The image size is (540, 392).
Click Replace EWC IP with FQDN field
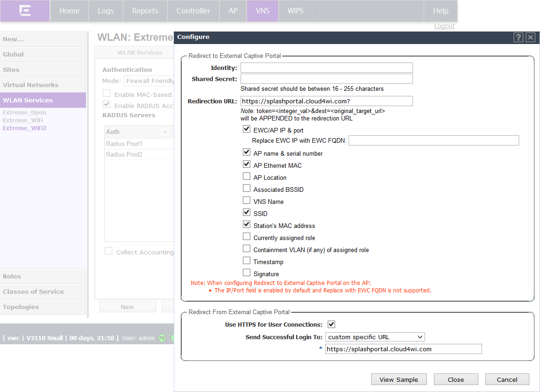[x=433, y=140]
